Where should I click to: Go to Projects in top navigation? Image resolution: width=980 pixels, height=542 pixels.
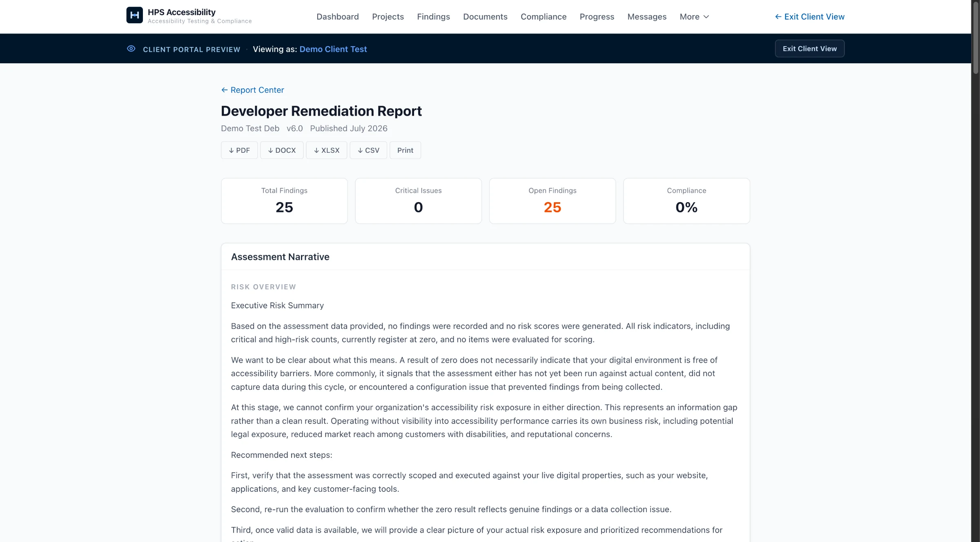(388, 17)
